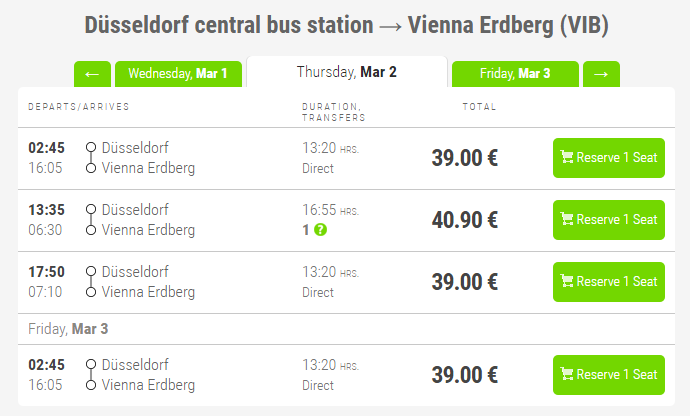Viewport: 690px width, 416px height.
Task: Switch to Wednesday, Mar 1 tab
Action: click(x=178, y=74)
